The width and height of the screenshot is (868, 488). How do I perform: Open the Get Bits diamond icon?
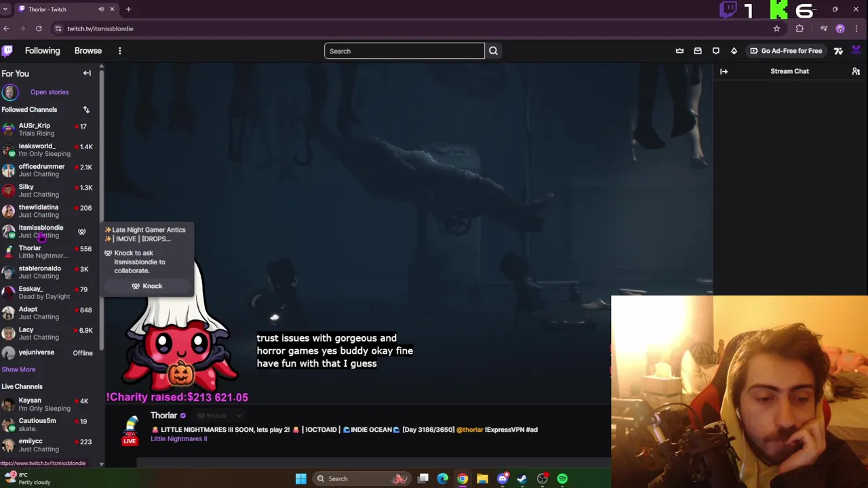(x=734, y=51)
